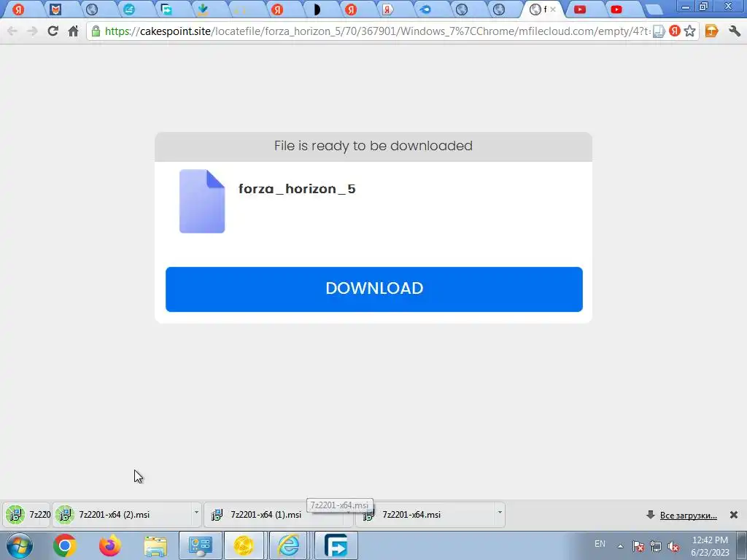The width and height of the screenshot is (747, 560).
Task: Switch to the tab with the blue cloud icon
Action: tap(425, 9)
